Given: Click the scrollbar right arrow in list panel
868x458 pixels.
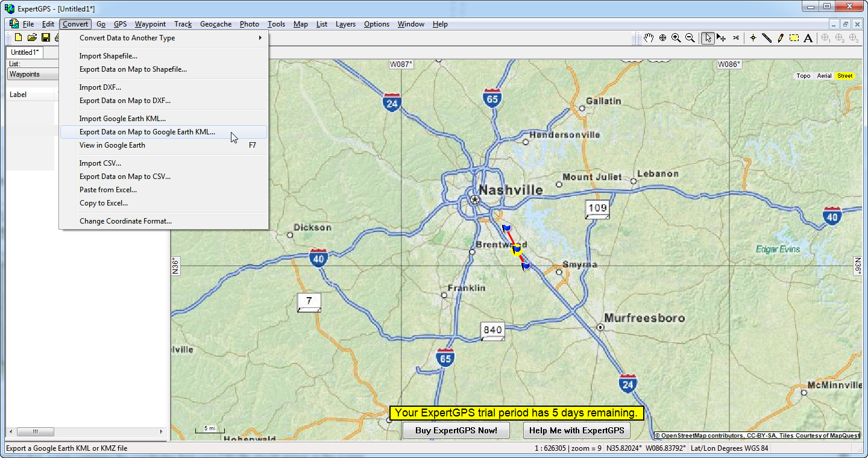Looking at the screenshot, I should [161, 432].
